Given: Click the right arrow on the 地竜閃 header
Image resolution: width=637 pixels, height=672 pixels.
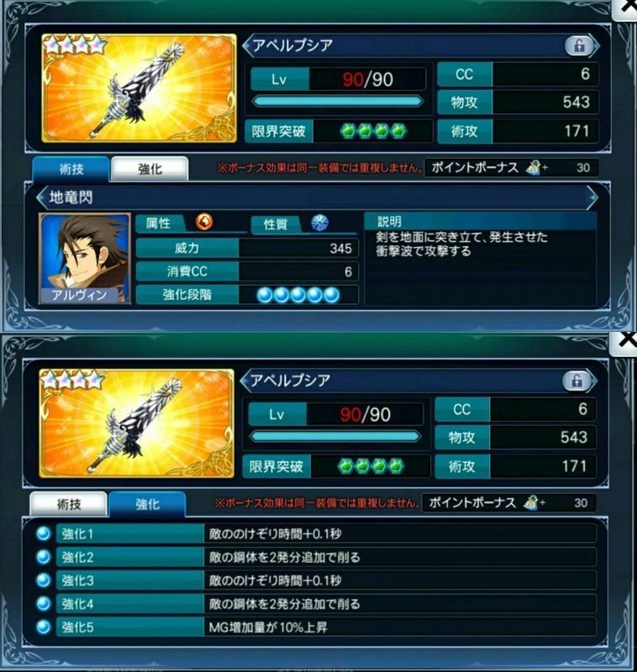Looking at the screenshot, I should pos(592,197).
